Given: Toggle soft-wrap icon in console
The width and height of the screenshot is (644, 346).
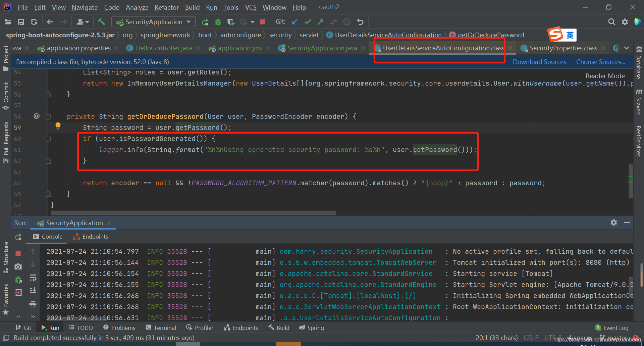Looking at the screenshot, I should tap(33, 278).
